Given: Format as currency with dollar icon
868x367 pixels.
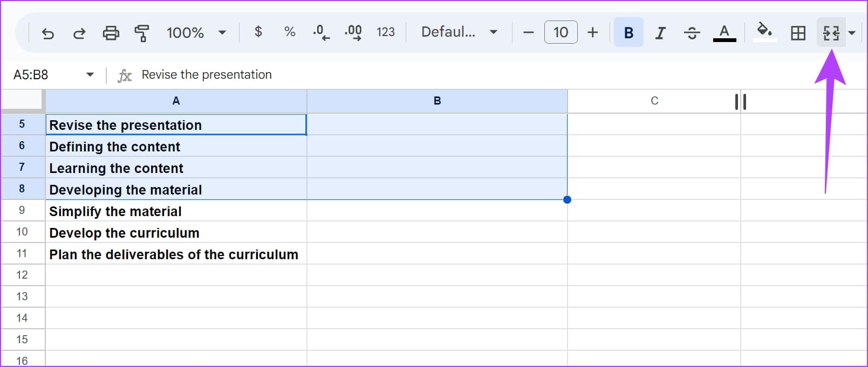Looking at the screenshot, I should (258, 32).
